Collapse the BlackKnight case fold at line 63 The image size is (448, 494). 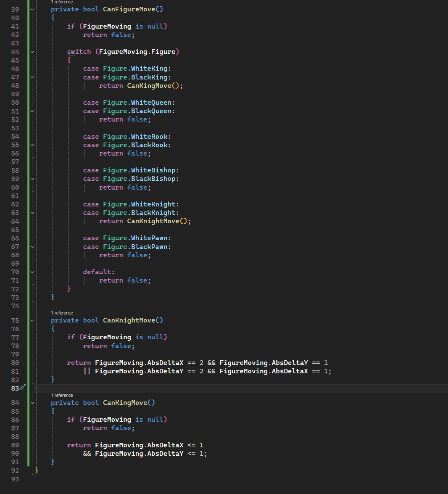pyautogui.click(x=32, y=213)
